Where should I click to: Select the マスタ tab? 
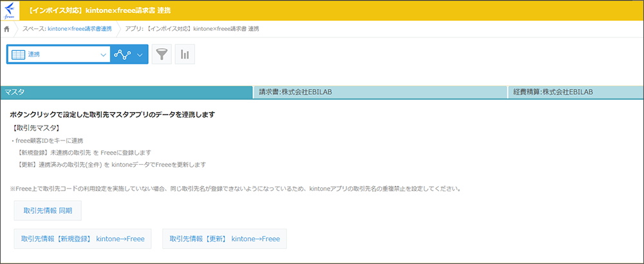click(126, 92)
